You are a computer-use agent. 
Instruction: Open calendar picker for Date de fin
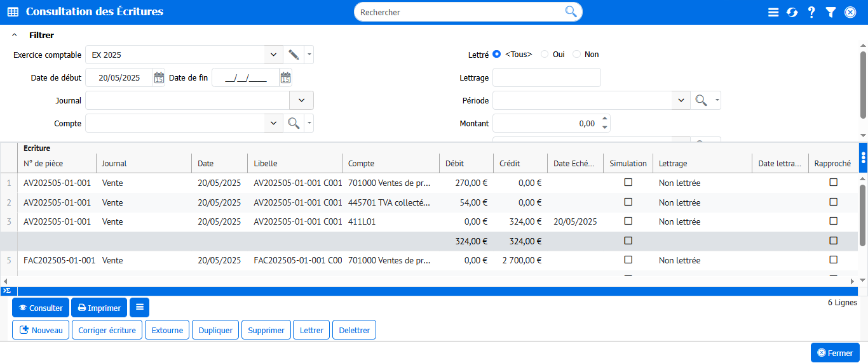pyautogui.click(x=285, y=77)
